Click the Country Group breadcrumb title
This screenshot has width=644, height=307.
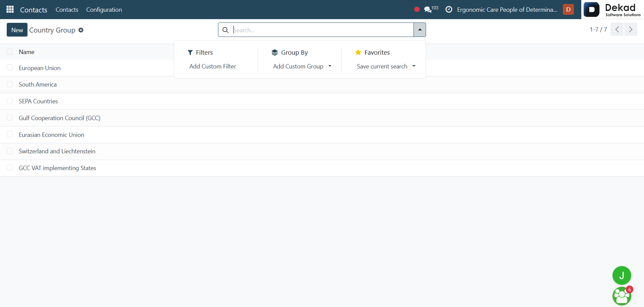52,30
